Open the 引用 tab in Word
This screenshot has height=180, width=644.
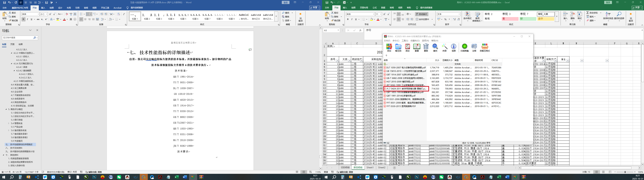(x=78, y=8)
